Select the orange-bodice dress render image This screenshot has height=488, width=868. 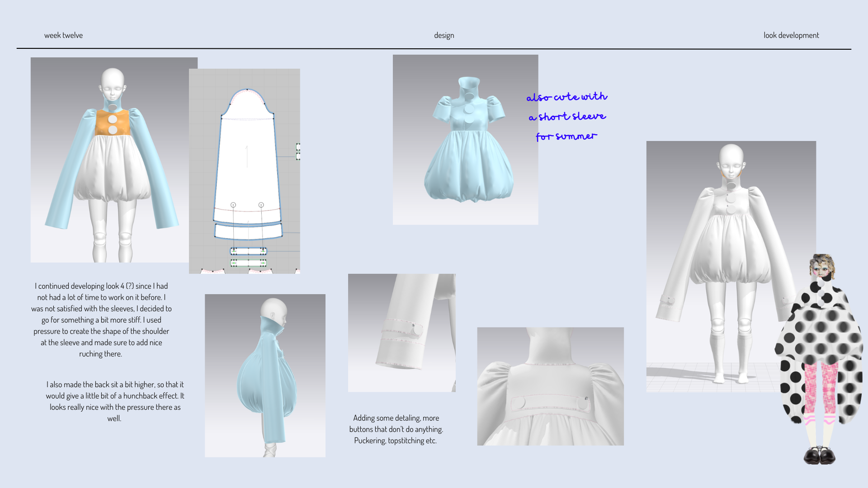(110, 160)
